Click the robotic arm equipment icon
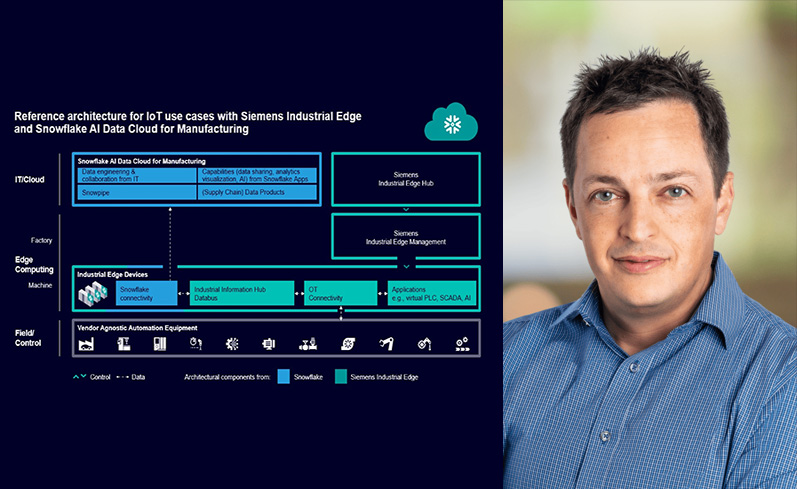 tap(386, 344)
